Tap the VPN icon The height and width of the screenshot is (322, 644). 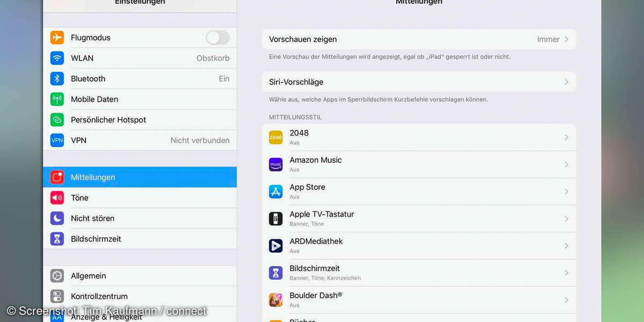point(57,140)
